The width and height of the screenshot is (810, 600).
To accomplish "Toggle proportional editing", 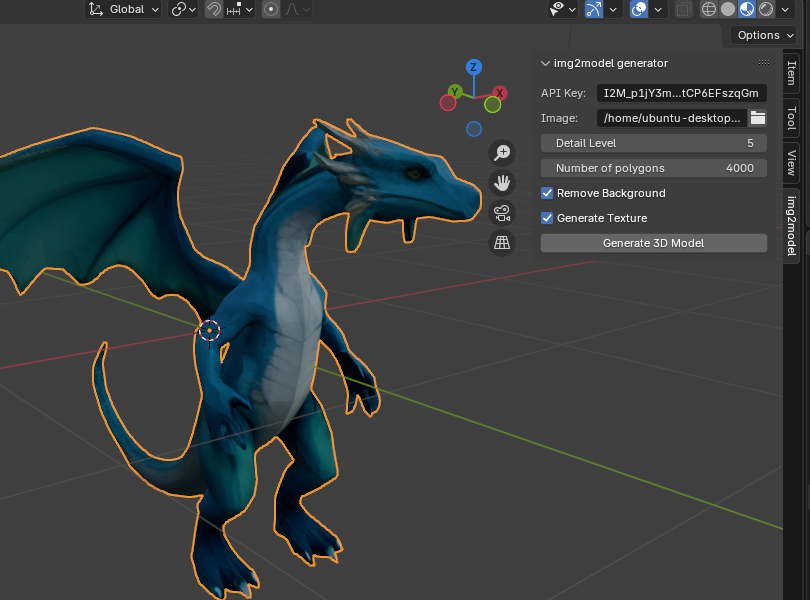I will click(x=271, y=9).
